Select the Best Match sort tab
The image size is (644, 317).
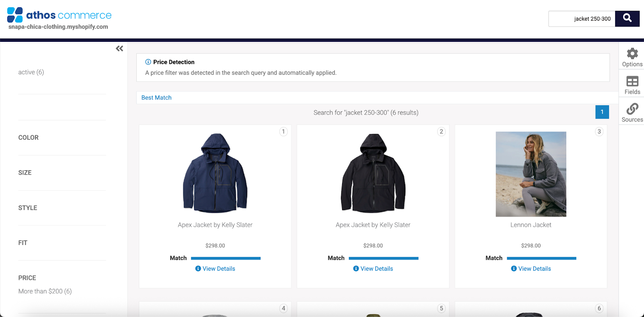coord(157,98)
